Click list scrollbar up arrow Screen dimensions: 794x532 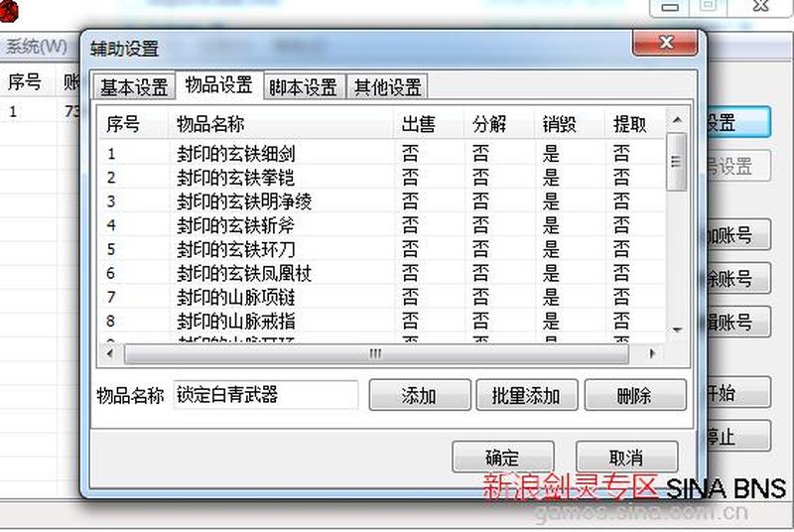(x=677, y=120)
